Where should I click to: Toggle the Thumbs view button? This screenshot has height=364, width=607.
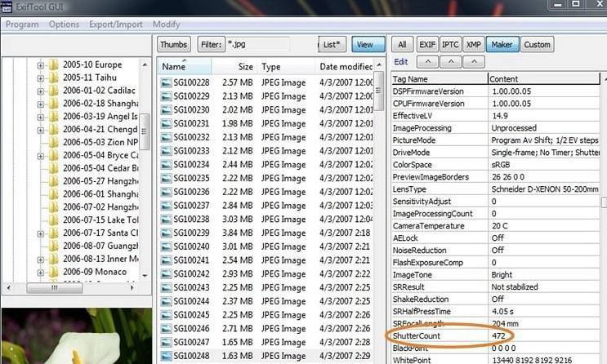tap(174, 45)
